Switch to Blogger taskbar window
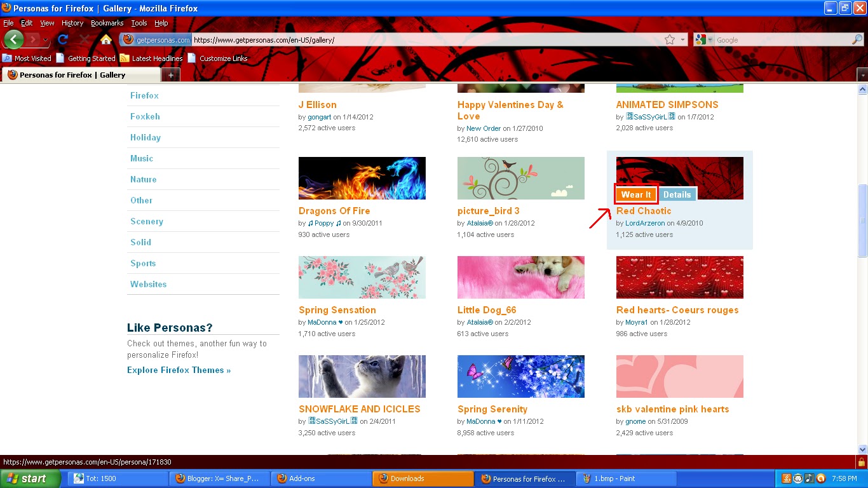868x488 pixels. pyautogui.click(x=220, y=478)
